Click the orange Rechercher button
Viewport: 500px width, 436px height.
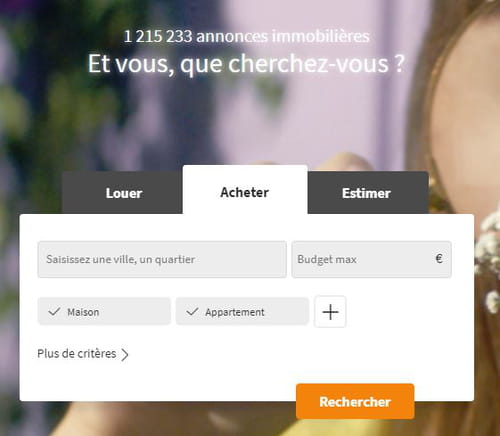click(x=355, y=402)
